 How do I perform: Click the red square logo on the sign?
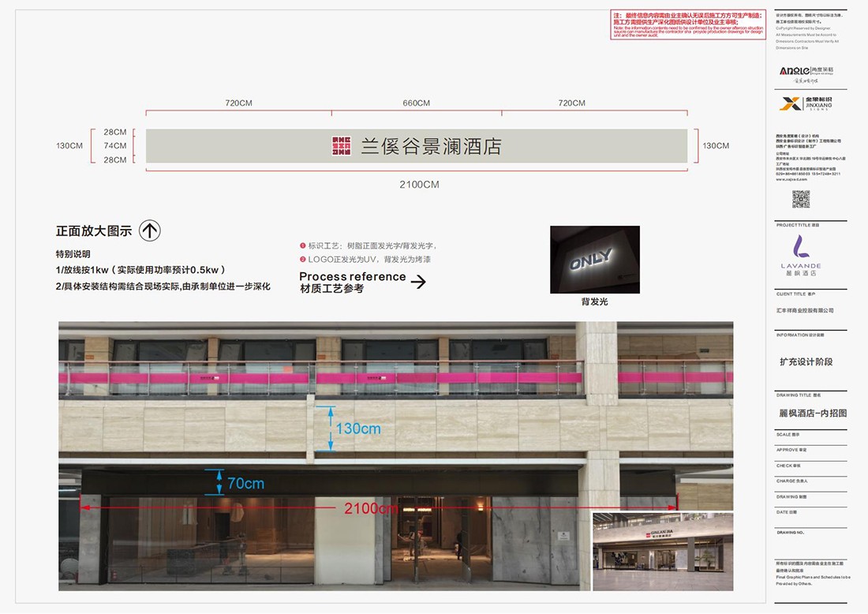342,146
